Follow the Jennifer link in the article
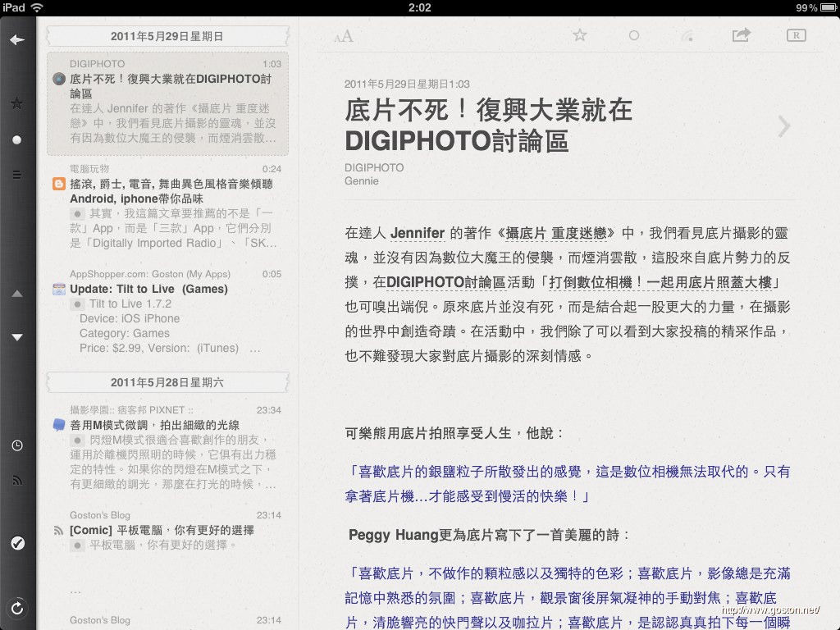This screenshot has width=840, height=630. tap(418, 233)
